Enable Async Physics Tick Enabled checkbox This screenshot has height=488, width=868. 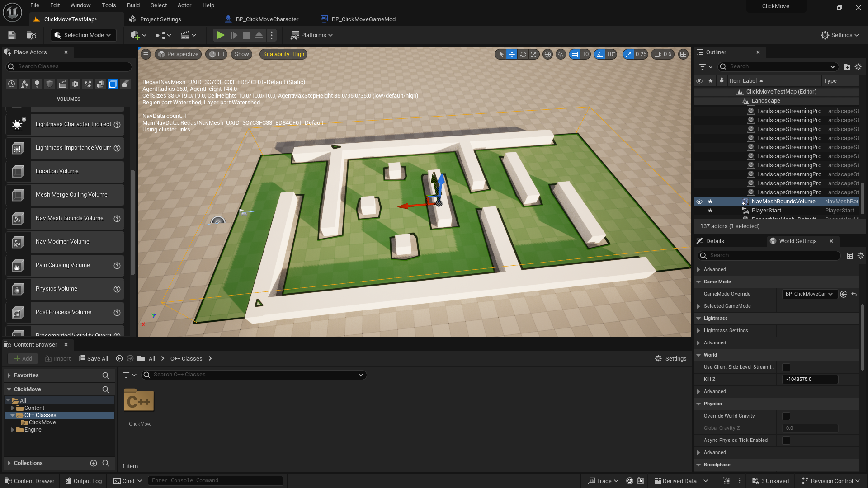pos(786,441)
